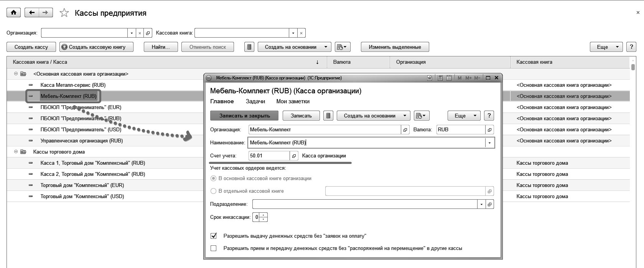Clear the Кассовая книга filter with the x
The width and height of the screenshot is (644, 268).
tap(301, 33)
